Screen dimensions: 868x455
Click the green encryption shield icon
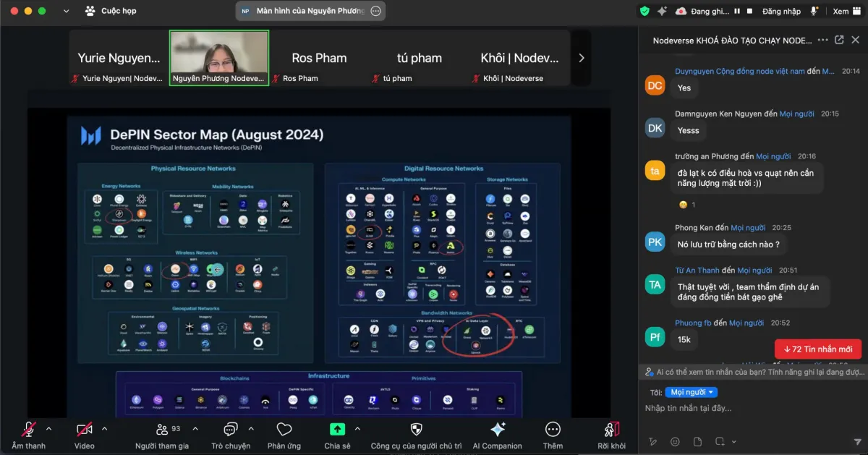(x=644, y=11)
